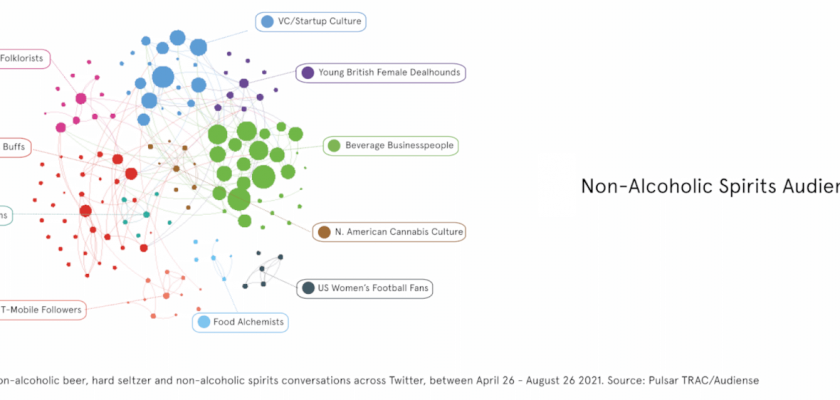
Task: Click the Folklorists label
Action: 23,59
